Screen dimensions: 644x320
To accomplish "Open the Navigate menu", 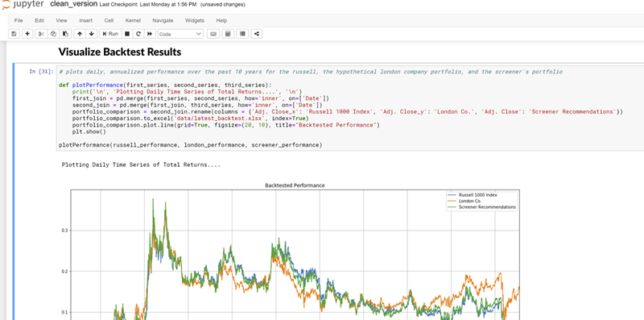I will [163, 21].
